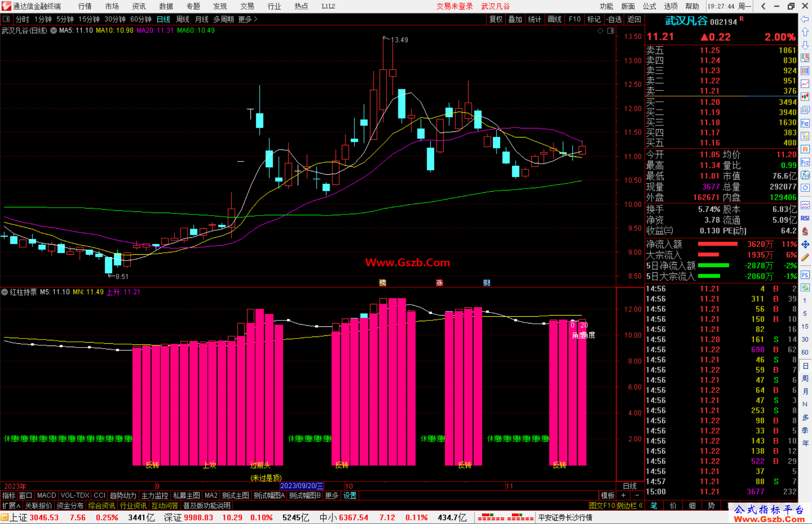Viewport: 812px width, 524px height.
Task: Open the 多 multi-period sidebar option
Action: coord(805,417)
